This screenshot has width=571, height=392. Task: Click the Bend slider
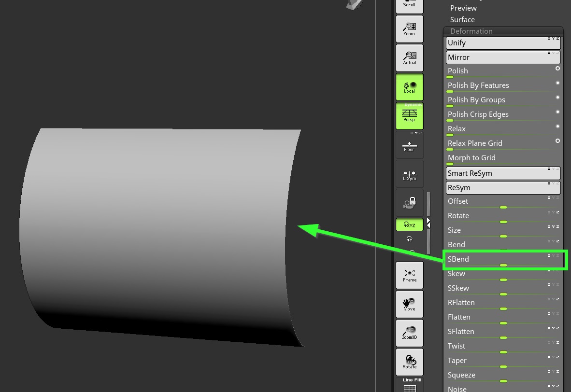503,245
